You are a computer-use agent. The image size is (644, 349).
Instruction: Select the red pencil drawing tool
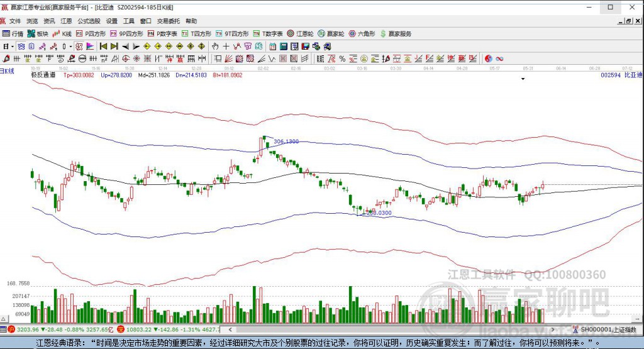click(6, 58)
